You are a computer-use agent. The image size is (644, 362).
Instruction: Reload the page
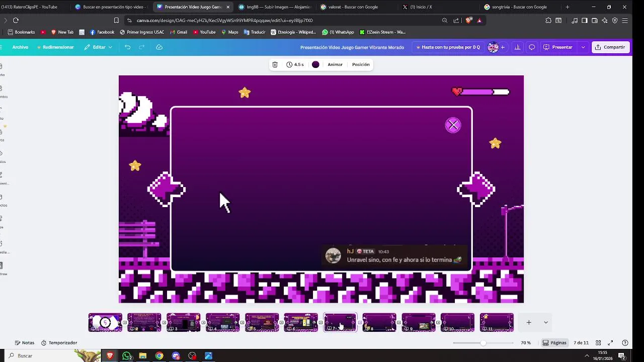point(16,20)
